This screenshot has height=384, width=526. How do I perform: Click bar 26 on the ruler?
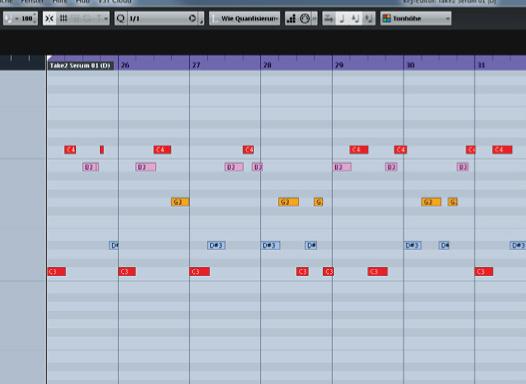pyautogui.click(x=125, y=65)
